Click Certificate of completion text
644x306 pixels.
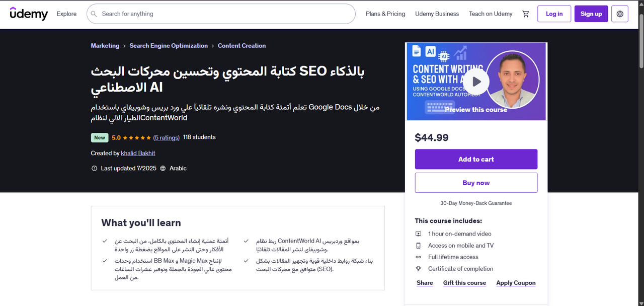[460, 269]
